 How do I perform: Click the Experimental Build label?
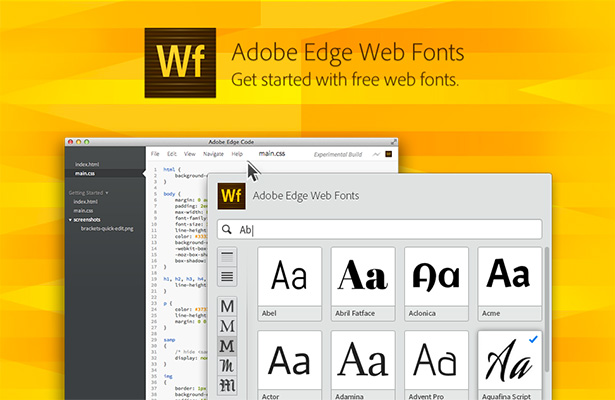pos(338,155)
